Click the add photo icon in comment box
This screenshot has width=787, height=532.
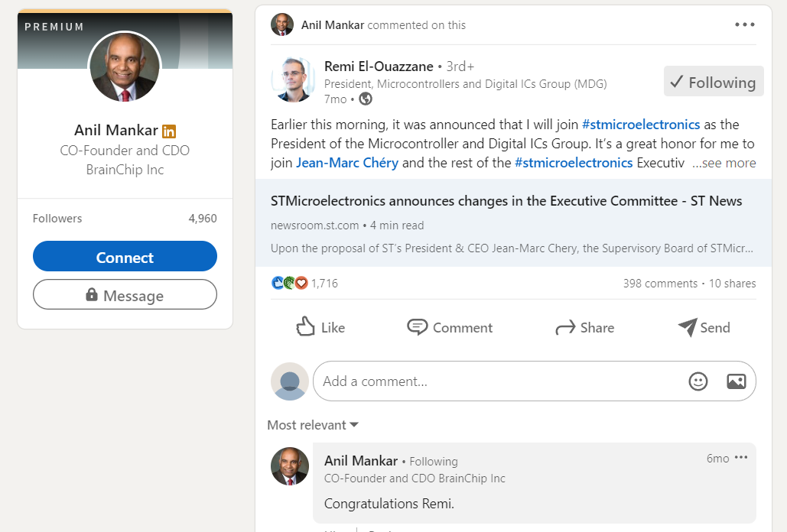coord(736,381)
